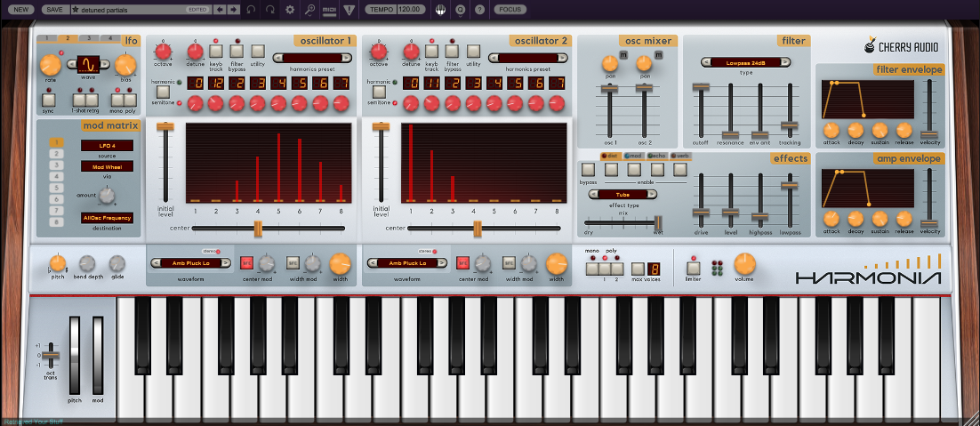This screenshot has width=980, height=426.
Task: Open help with the question mark icon
Action: point(479,10)
